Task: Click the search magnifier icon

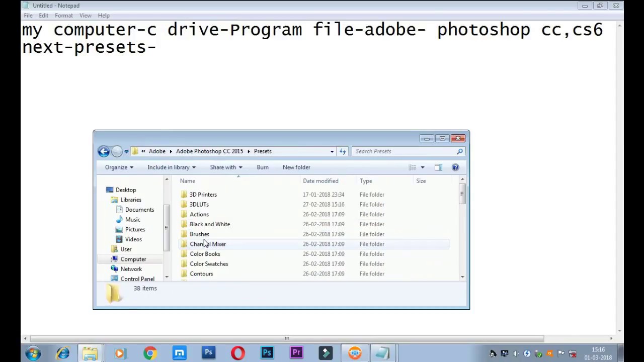Action: pyautogui.click(x=460, y=151)
